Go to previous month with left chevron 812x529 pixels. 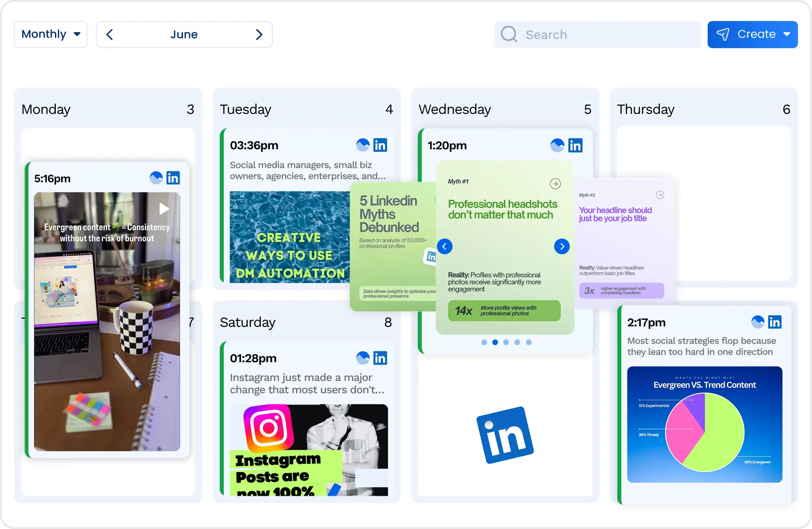109,34
